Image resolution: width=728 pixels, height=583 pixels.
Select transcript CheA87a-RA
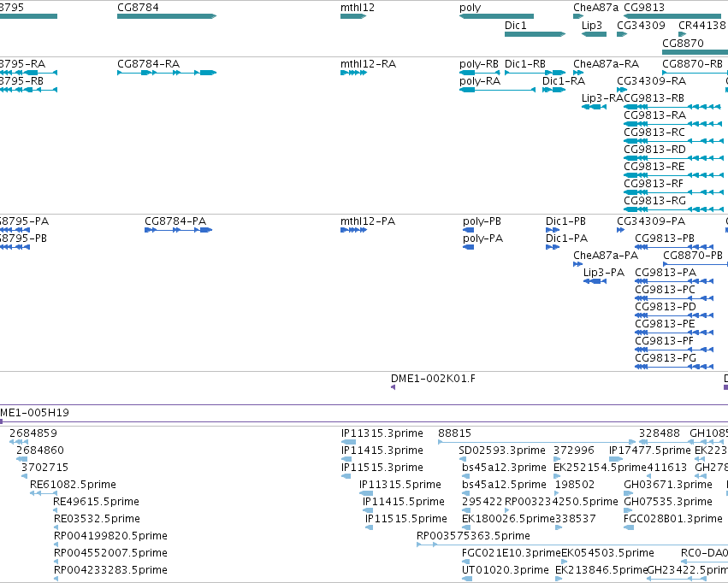pos(578,73)
